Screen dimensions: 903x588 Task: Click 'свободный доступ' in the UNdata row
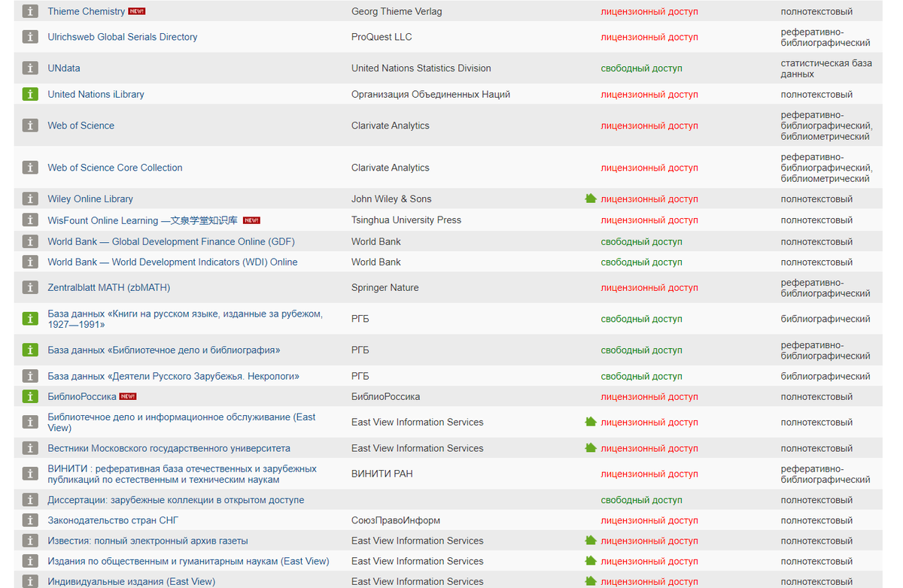tap(642, 68)
